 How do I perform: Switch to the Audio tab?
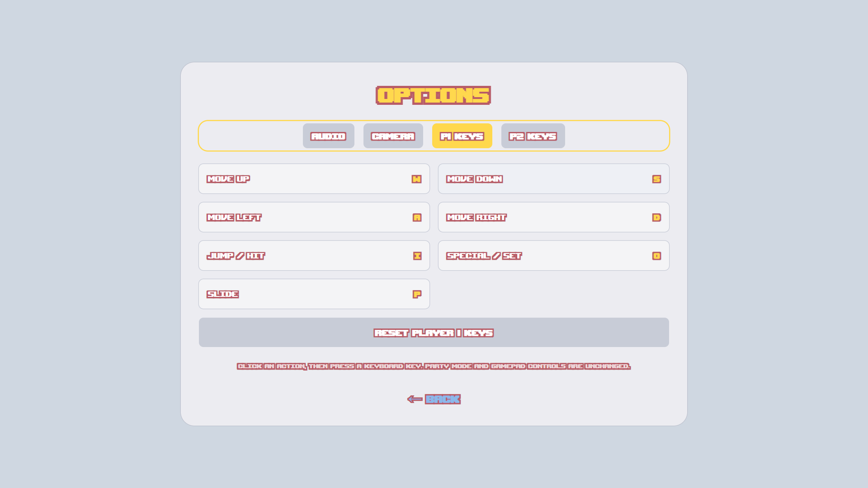tap(328, 136)
